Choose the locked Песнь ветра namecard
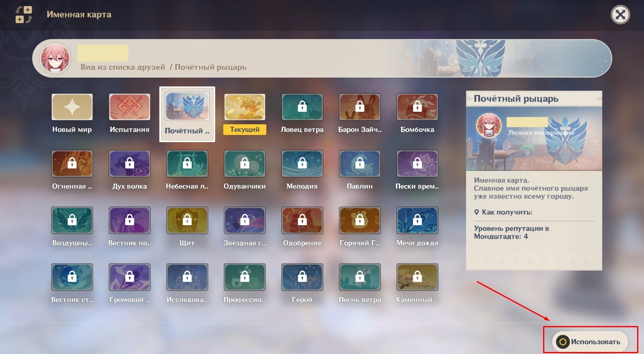Viewport: 644px width, 354px height. tap(360, 277)
